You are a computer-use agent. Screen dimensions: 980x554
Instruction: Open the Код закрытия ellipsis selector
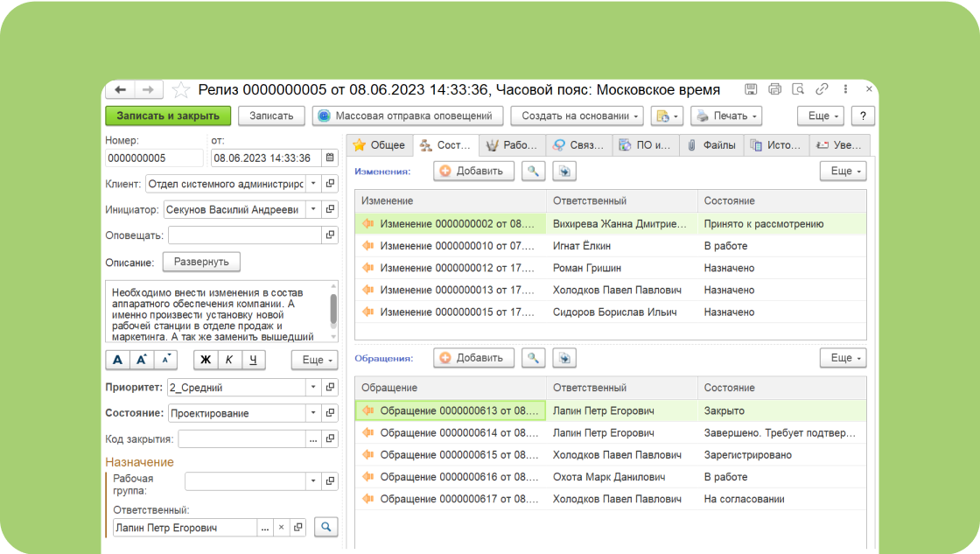313,439
